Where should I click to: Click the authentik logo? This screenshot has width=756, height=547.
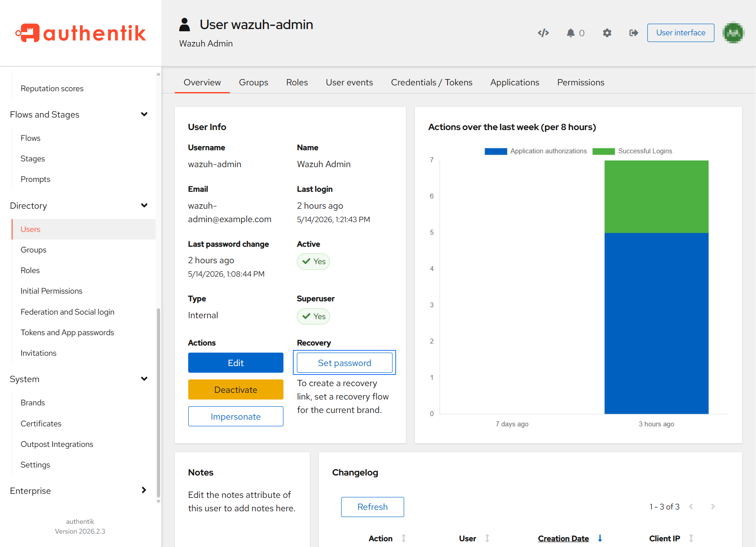[x=80, y=33]
